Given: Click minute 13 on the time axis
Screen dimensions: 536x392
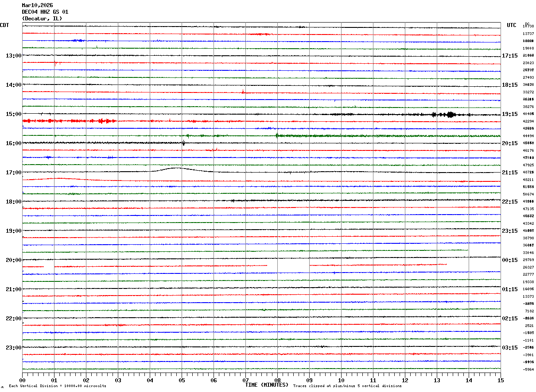Looking at the screenshot, I should (x=437, y=380).
